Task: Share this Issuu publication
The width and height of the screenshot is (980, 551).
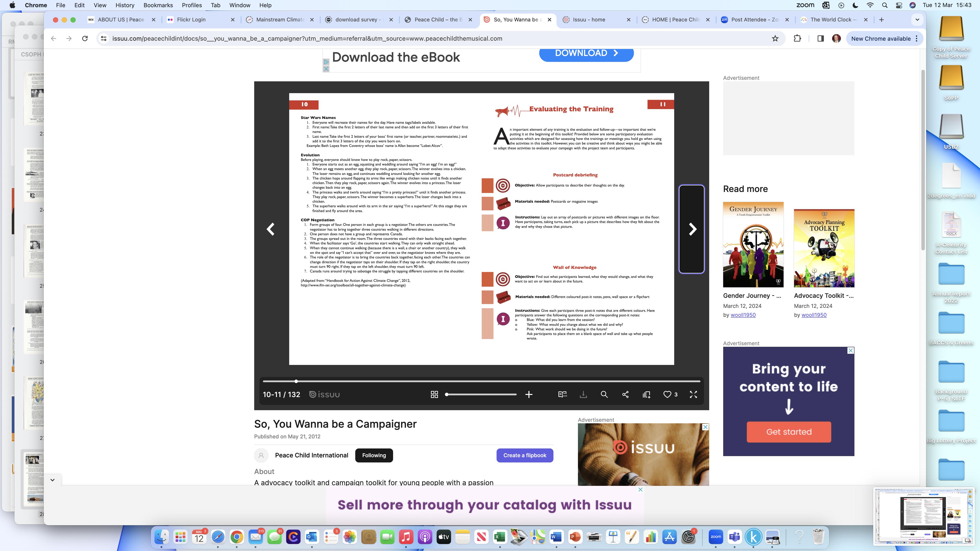Action: tap(625, 394)
